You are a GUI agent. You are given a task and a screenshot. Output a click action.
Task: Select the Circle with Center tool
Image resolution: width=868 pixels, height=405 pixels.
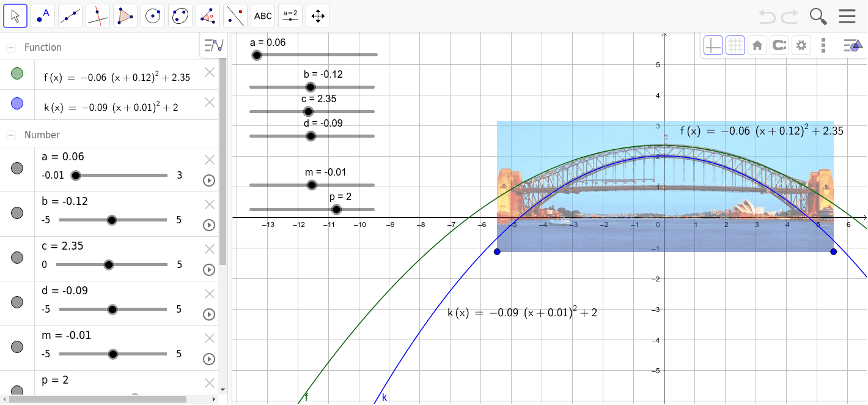pos(153,16)
